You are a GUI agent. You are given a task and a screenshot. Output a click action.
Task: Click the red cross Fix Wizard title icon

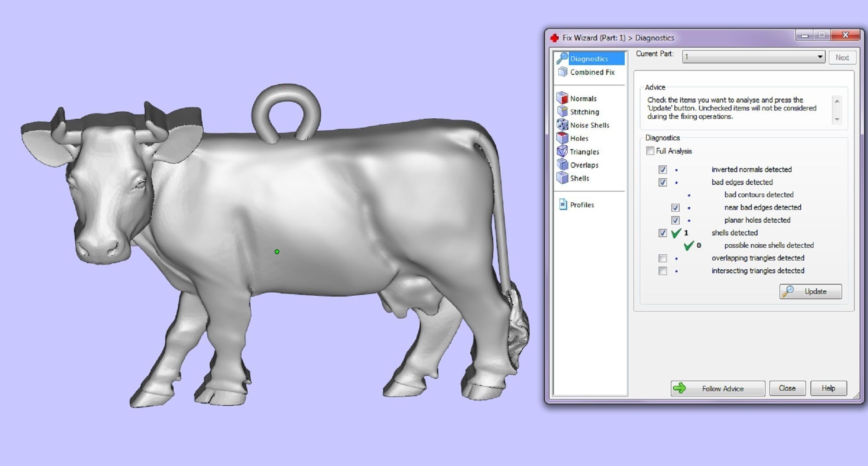coord(554,38)
